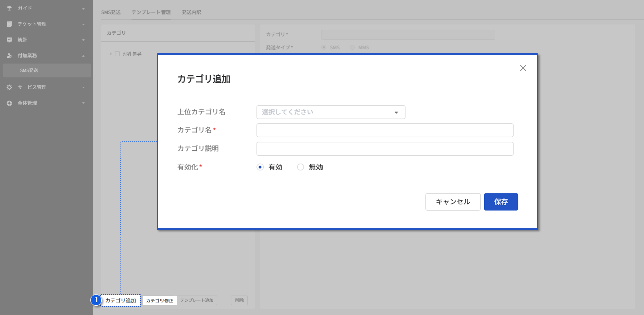Switch to the SMS発送 tab
This screenshot has height=315, width=644.
pyautogui.click(x=111, y=12)
